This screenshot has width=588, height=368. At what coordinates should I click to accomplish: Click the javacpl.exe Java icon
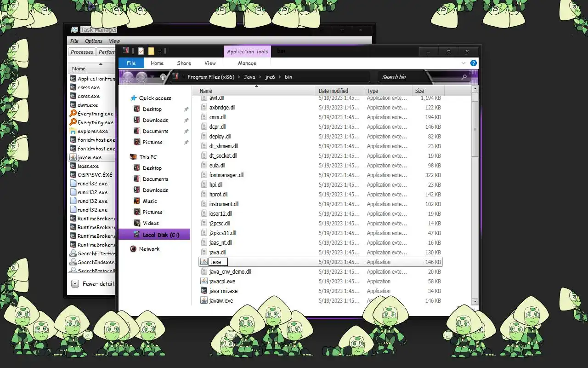204,281
